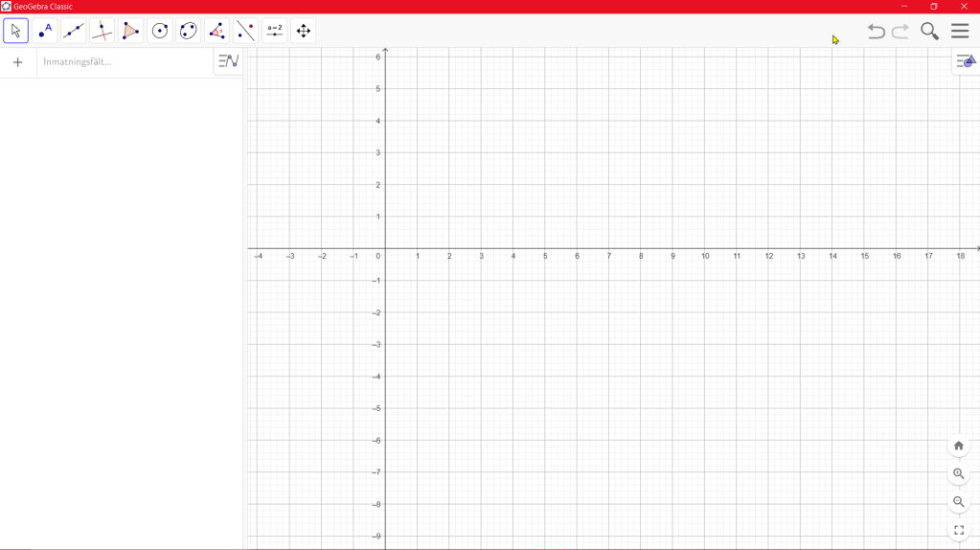Viewport: 980px width, 550px height.
Task: Click the Redo button
Action: tap(900, 31)
